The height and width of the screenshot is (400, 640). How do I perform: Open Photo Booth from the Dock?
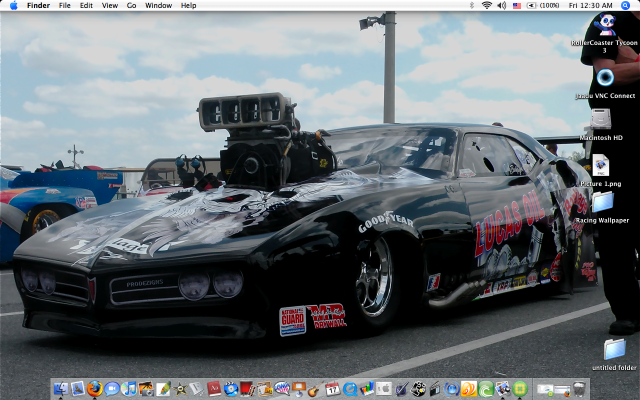248,389
